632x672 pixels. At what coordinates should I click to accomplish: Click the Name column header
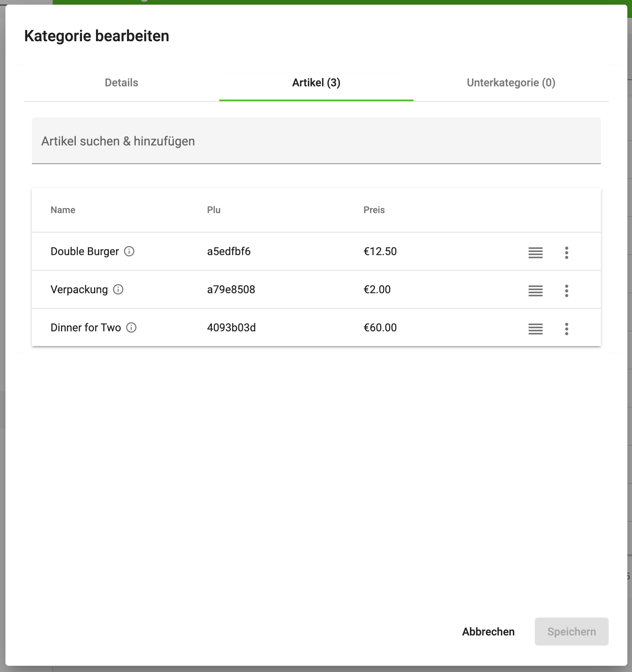click(63, 210)
